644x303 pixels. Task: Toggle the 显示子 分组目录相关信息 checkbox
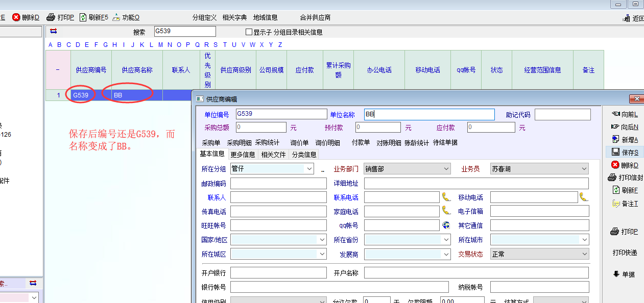(249, 32)
